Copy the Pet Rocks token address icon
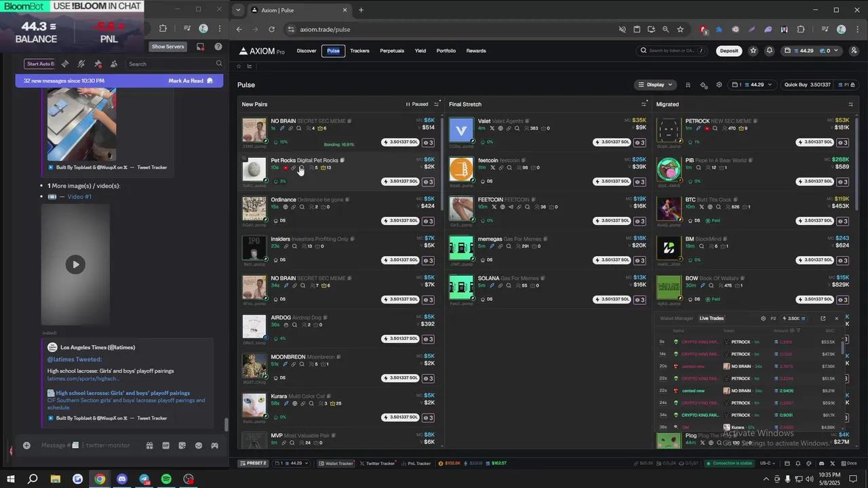 342,161
